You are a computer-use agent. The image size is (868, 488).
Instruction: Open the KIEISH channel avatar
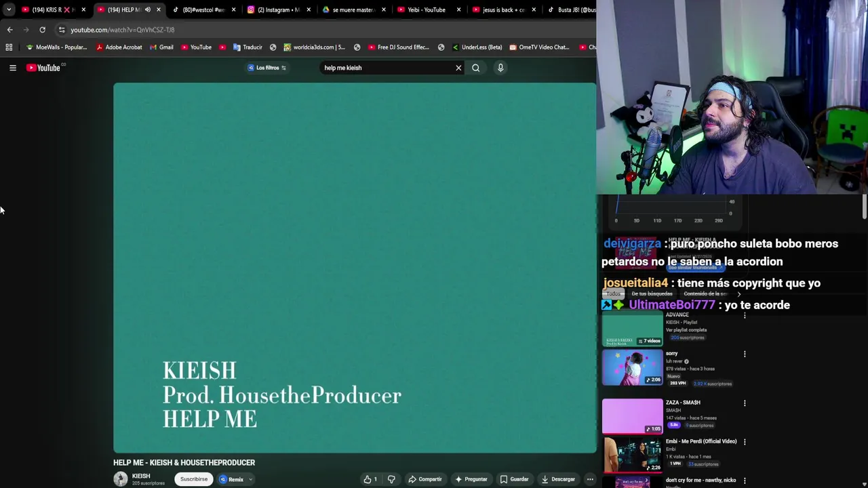coord(121,479)
